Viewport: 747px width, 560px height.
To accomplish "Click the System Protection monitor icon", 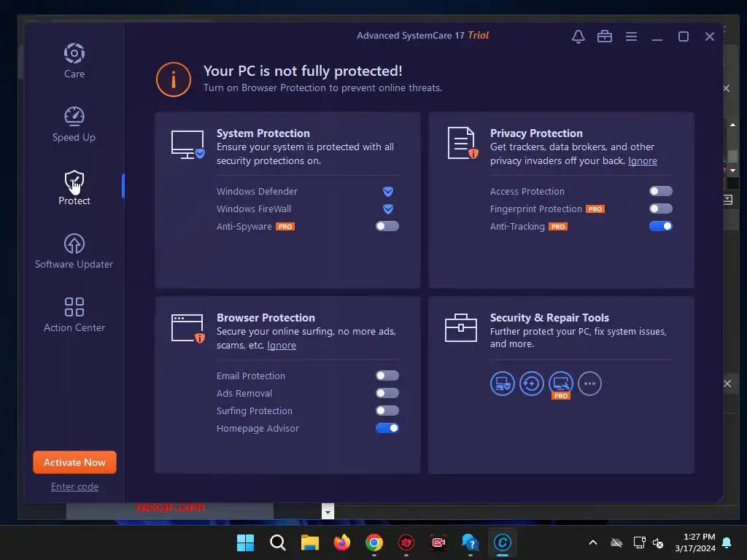I will pos(187,144).
